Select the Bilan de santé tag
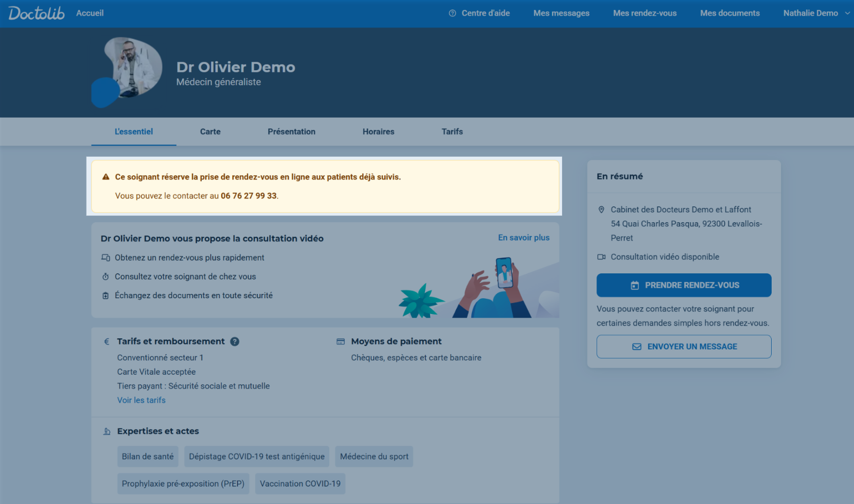 tap(148, 457)
